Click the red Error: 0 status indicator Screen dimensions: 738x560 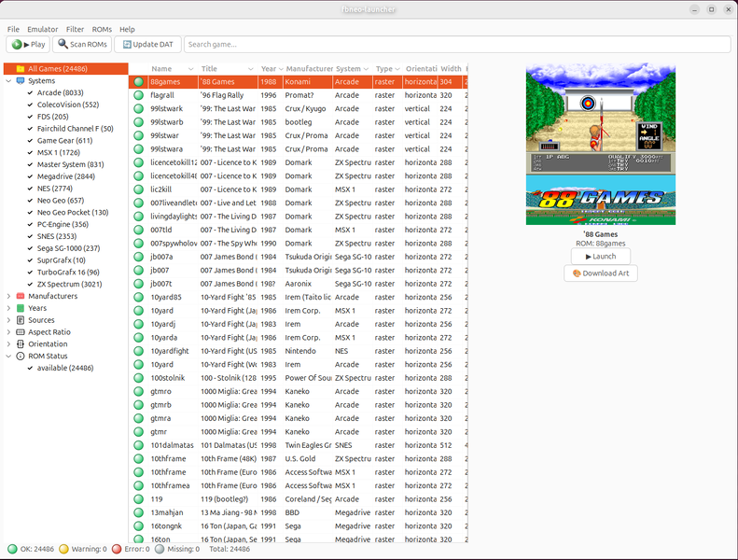pos(117,549)
